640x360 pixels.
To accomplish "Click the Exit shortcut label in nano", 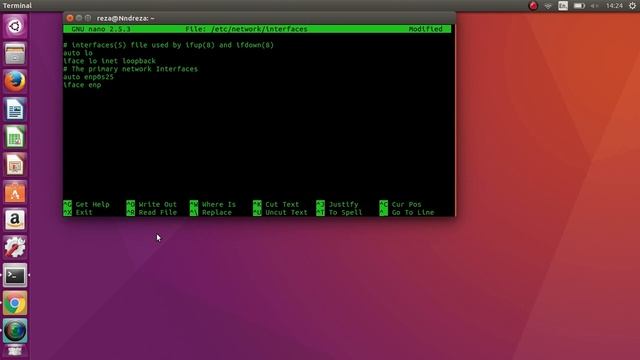I will [x=84, y=212].
